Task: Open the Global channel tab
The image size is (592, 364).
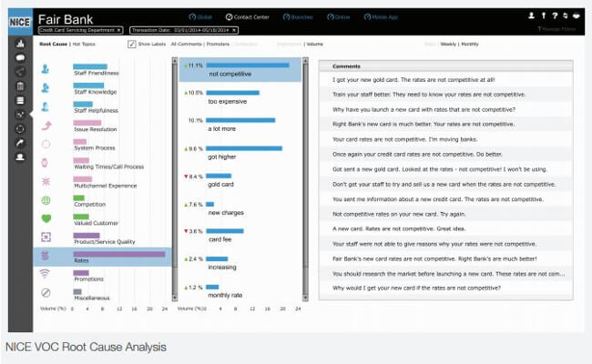Action: tap(200, 17)
